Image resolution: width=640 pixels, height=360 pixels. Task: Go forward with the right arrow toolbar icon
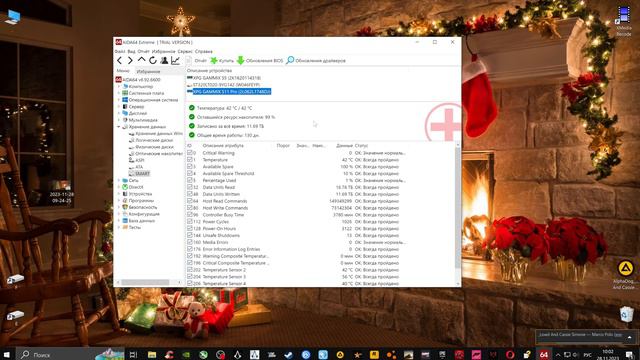tap(130, 60)
